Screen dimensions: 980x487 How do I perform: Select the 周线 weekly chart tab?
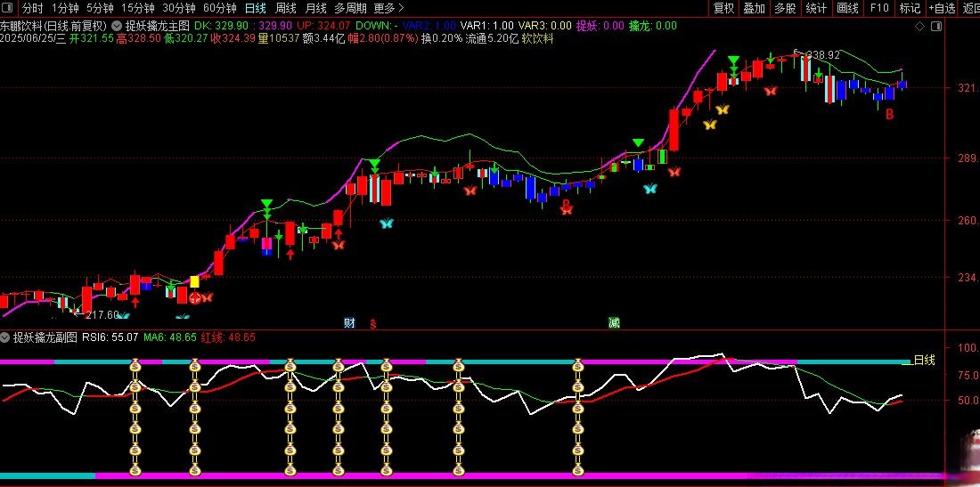pos(285,8)
